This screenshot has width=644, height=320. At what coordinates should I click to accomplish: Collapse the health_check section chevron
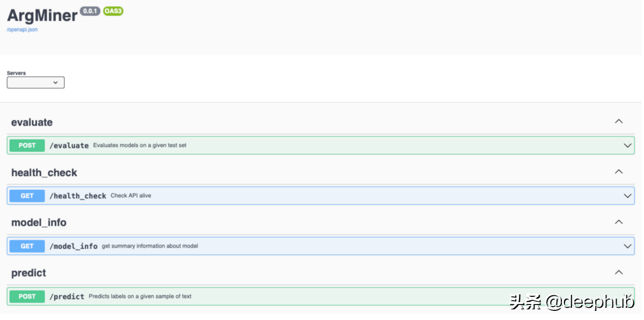[x=619, y=172]
